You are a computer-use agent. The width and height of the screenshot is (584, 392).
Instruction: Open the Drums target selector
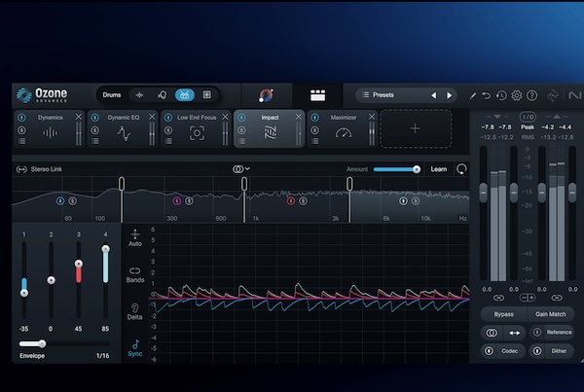tap(112, 95)
